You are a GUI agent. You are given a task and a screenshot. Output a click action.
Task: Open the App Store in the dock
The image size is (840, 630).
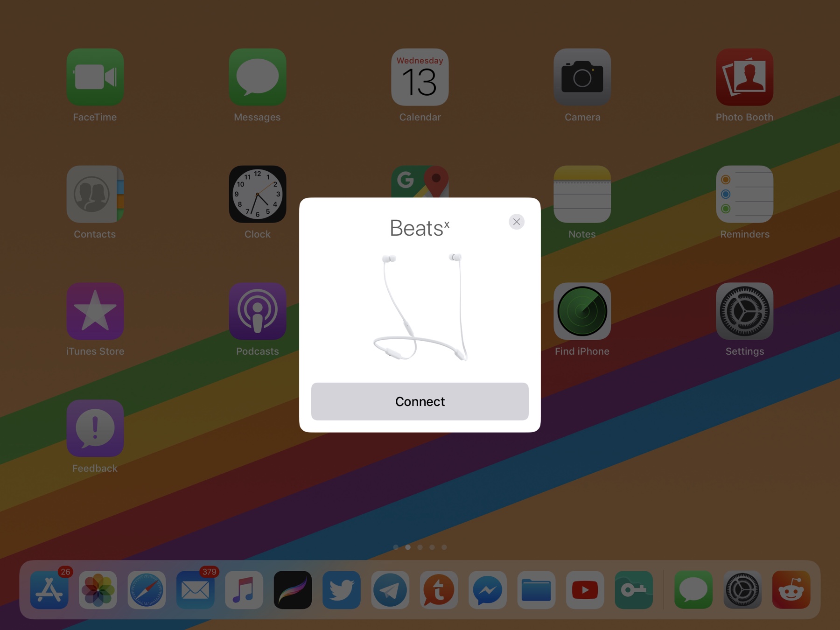(x=49, y=590)
